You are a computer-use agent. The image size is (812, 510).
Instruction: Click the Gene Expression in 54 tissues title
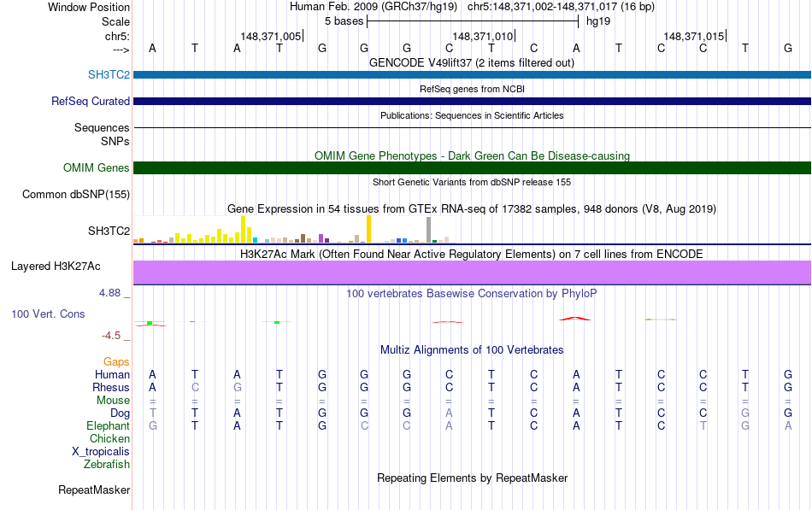(x=472, y=209)
